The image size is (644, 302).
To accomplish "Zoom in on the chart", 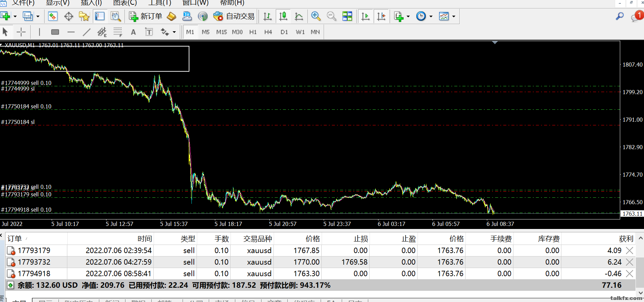I will pos(316,16).
